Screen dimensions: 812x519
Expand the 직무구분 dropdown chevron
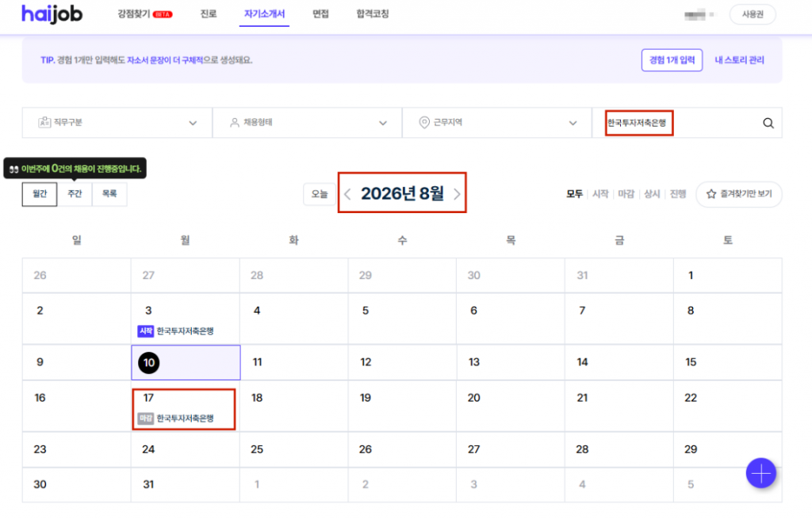(193, 123)
